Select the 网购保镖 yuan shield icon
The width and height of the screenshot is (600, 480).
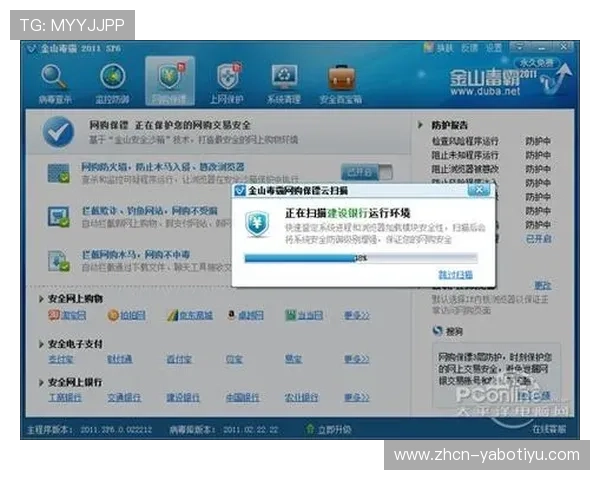click(170, 76)
